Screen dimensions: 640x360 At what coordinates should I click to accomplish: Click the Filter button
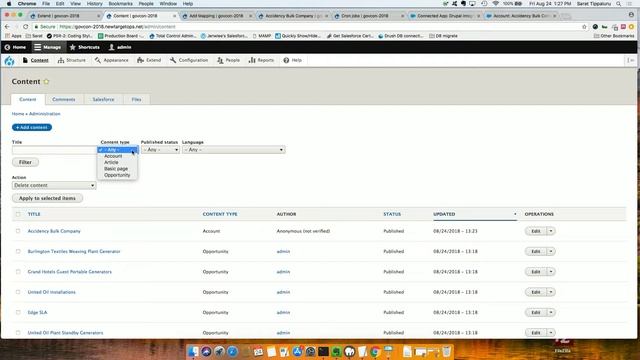tap(25, 162)
